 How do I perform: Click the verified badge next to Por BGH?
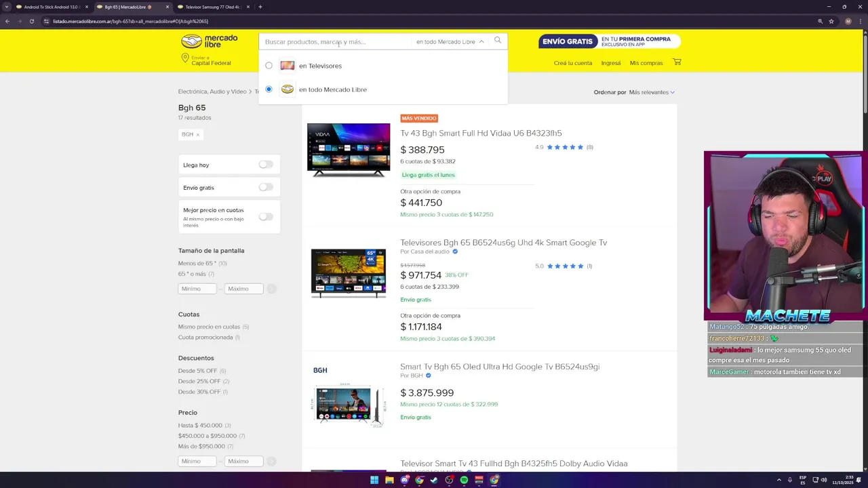428,375
